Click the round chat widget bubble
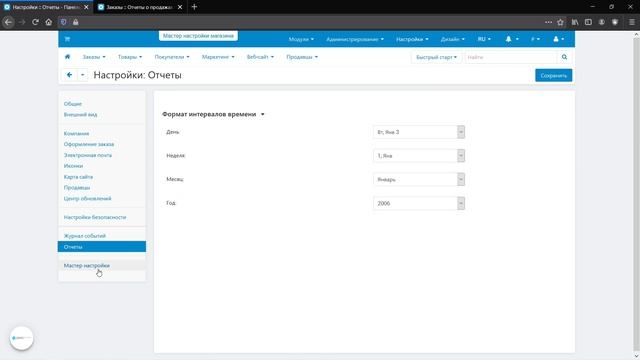Viewport: 640px width, 360px height. [21, 338]
